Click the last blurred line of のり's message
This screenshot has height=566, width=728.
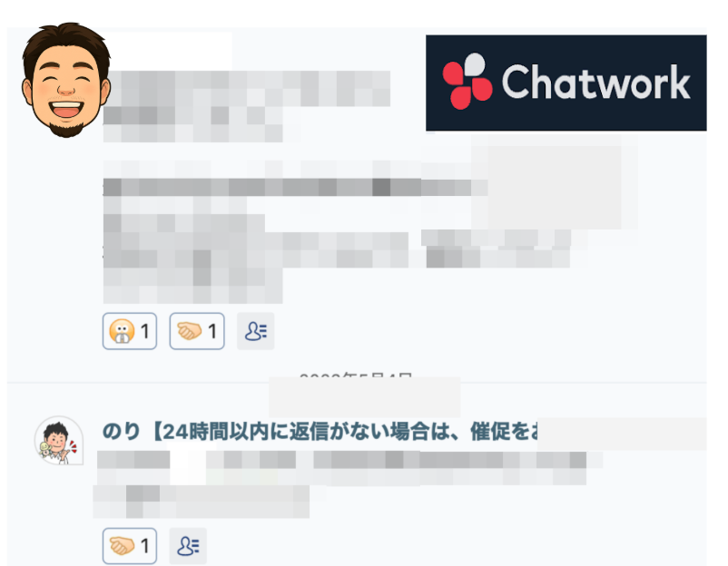pyautogui.click(x=201, y=502)
